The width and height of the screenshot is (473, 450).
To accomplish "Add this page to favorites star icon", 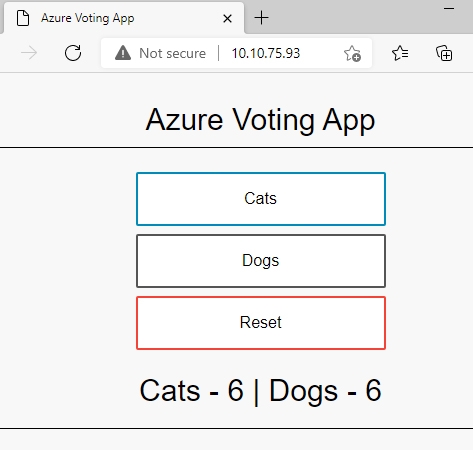I will pos(352,53).
